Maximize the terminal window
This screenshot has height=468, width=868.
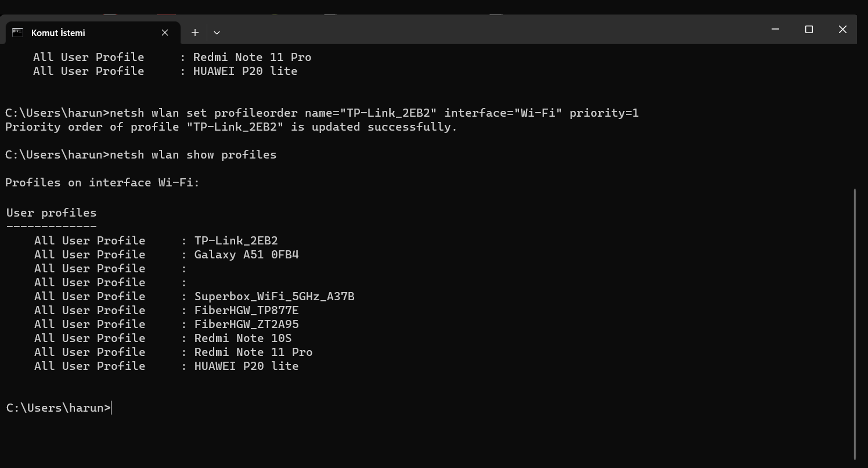(809, 30)
